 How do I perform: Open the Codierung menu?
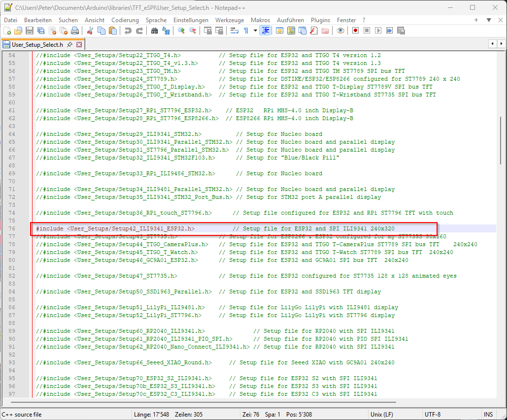click(125, 20)
